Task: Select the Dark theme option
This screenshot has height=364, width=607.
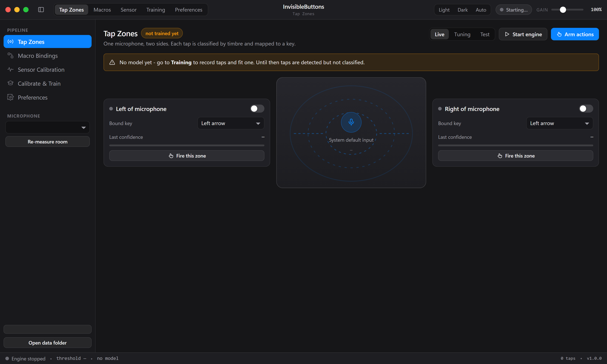Action: pyautogui.click(x=463, y=10)
